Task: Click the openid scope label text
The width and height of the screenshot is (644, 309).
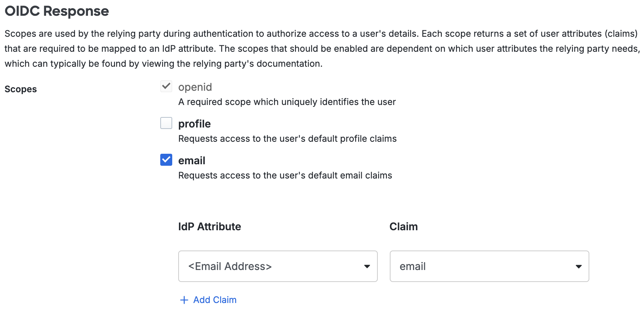Action: [x=195, y=87]
